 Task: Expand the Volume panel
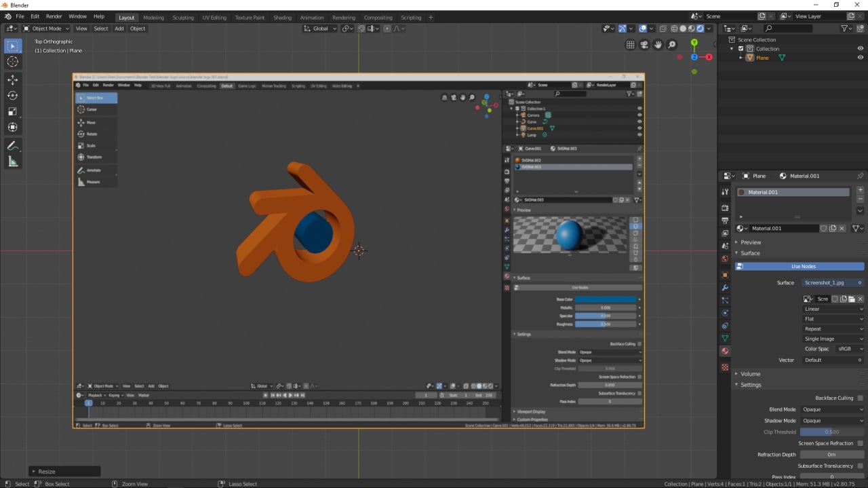pyautogui.click(x=750, y=374)
